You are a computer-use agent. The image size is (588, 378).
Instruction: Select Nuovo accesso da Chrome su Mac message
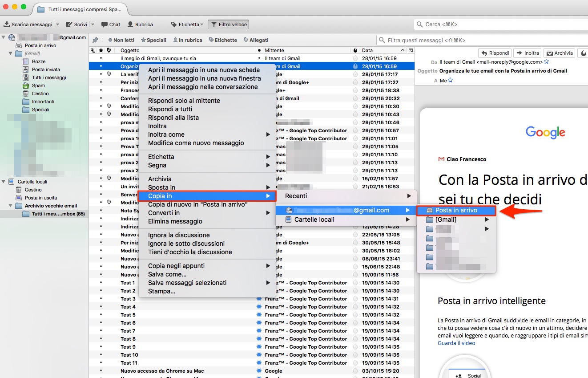click(x=252, y=371)
